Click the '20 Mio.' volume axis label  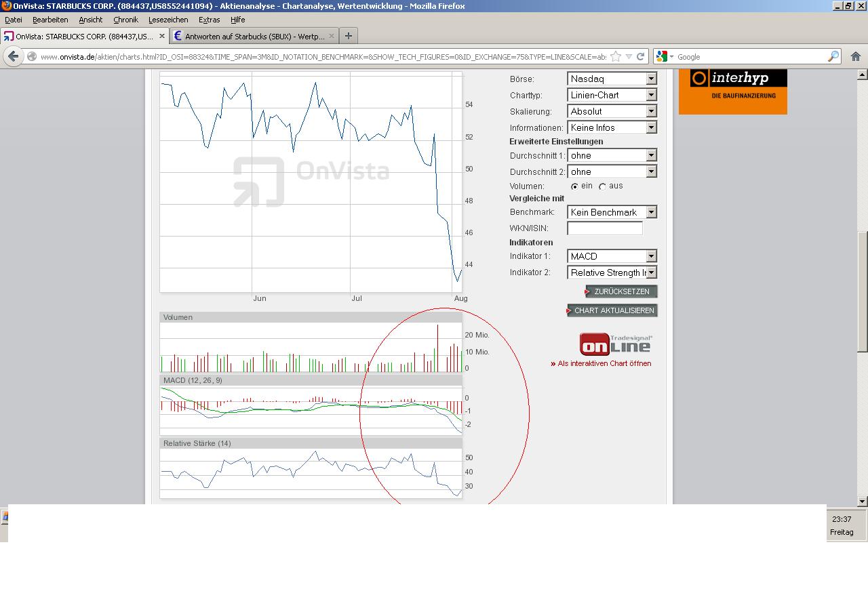click(x=477, y=335)
